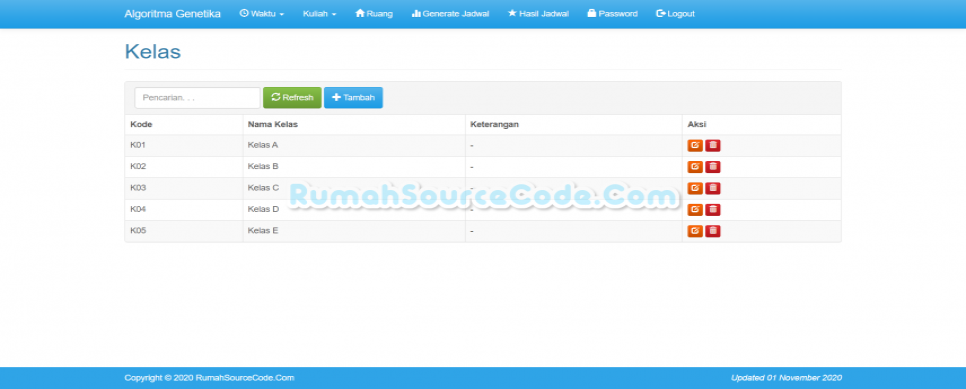
Task: Select the K04 code cell
Action: (x=184, y=210)
